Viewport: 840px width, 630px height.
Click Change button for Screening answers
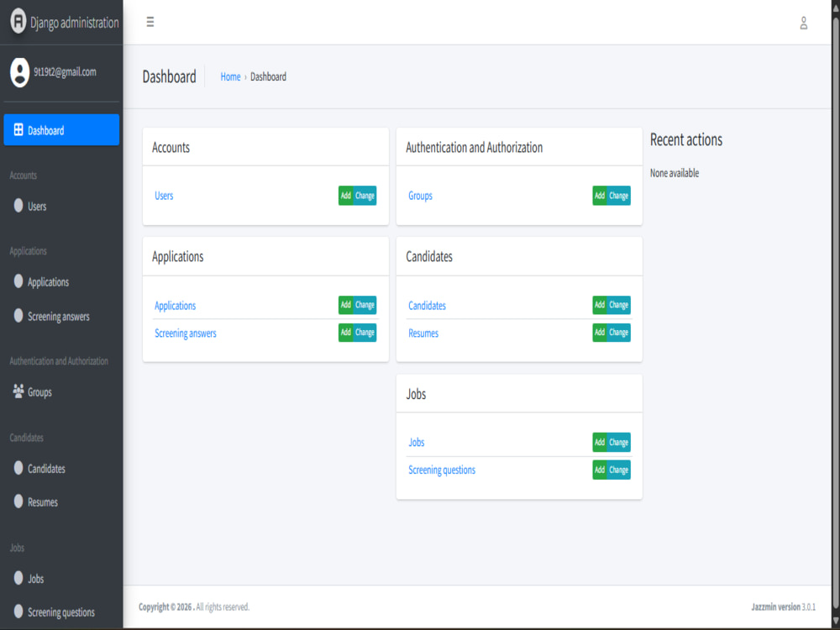pos(365,332)
